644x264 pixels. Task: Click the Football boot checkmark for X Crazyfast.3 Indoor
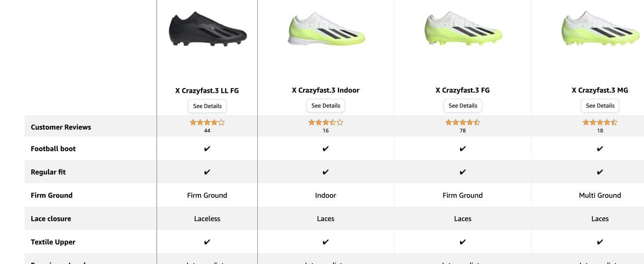(x=326, y=149)
